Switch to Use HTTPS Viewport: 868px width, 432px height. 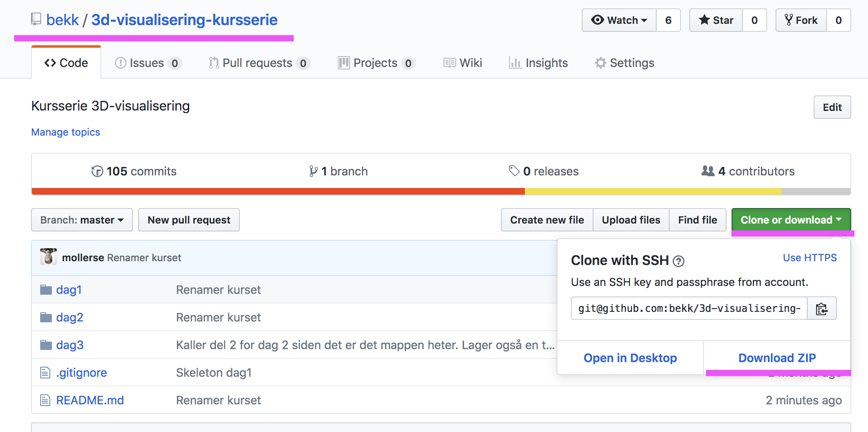point(810,257)
